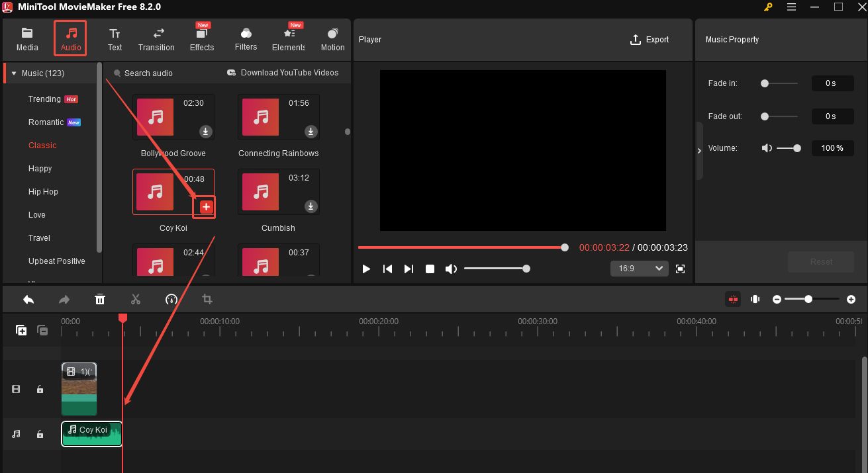Open the speed control
The height and width of the screenshot is (473, 868).
[x=171, y=300]
